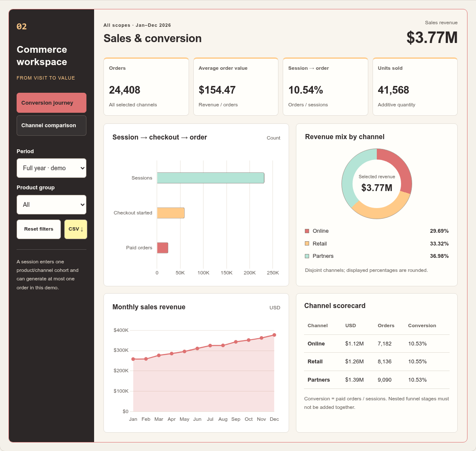Click the Orders column header in scorecard
The width and height of the screenshot is (476, 451).
(x=386, y=325)
